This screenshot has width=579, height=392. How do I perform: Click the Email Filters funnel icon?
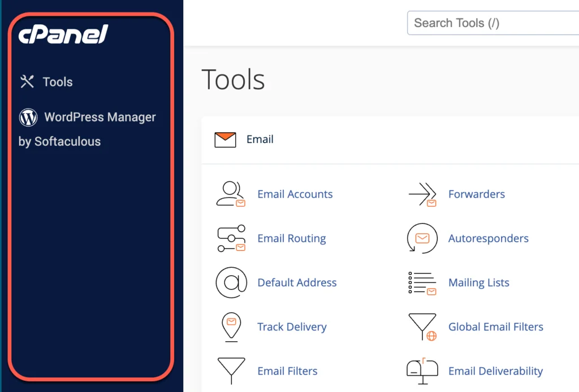coord(231,371)
